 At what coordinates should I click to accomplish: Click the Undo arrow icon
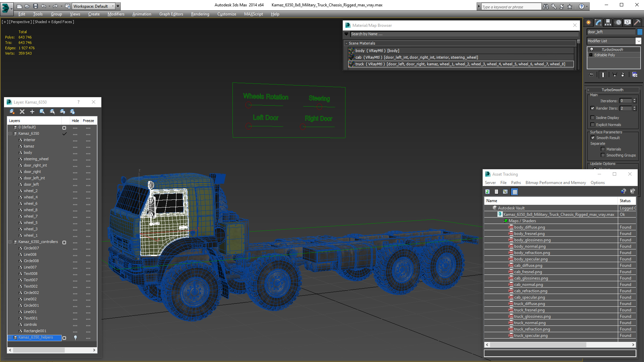(43, 6)
